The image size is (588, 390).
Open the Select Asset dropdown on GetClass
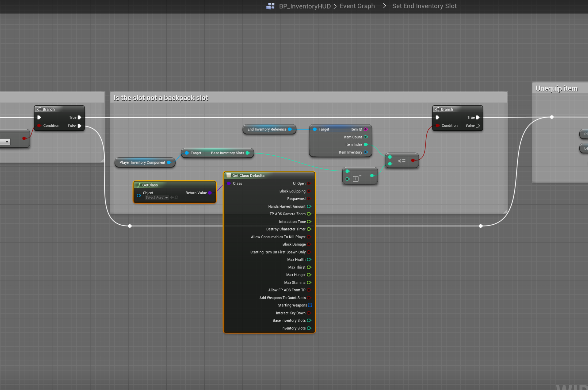(157, 198)
